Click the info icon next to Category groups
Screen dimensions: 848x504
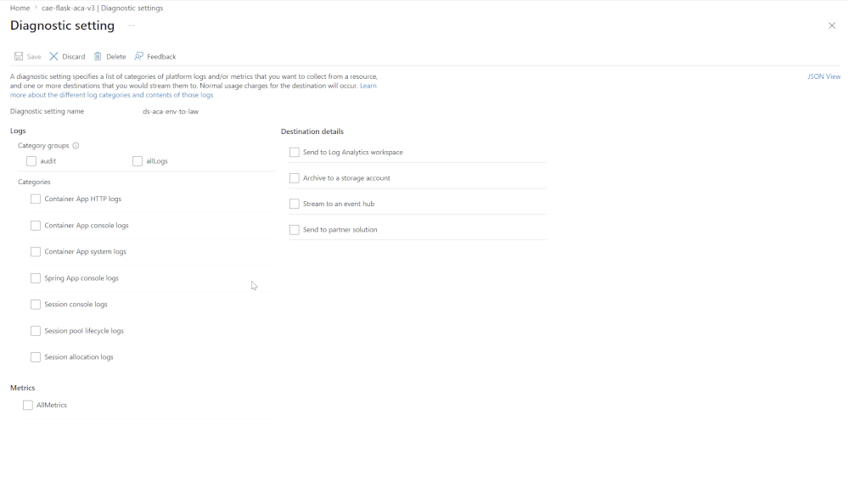click(x=76, y=145)
